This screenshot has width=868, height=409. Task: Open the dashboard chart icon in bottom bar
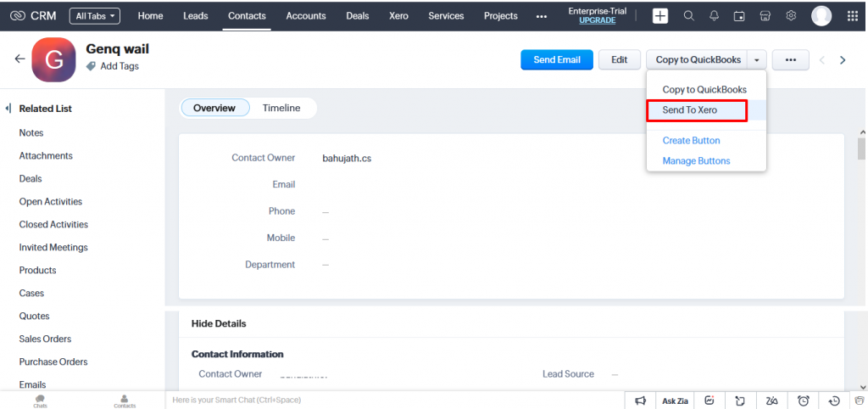tap(710, 401)
